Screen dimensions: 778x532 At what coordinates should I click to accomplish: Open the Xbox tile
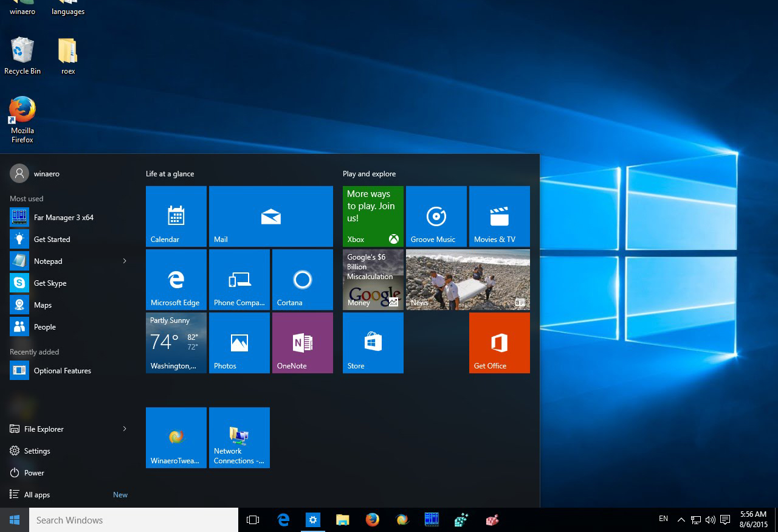[x=373, y=216]
